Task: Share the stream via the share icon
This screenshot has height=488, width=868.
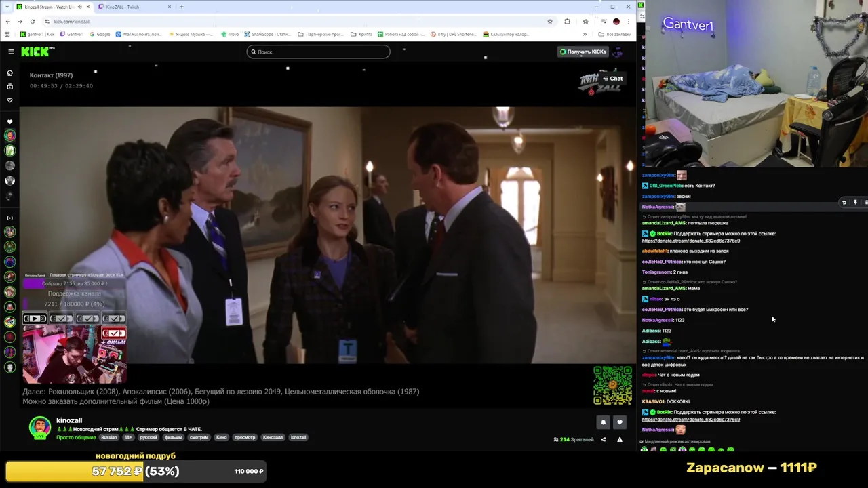Action: click(x=603, y=439)
